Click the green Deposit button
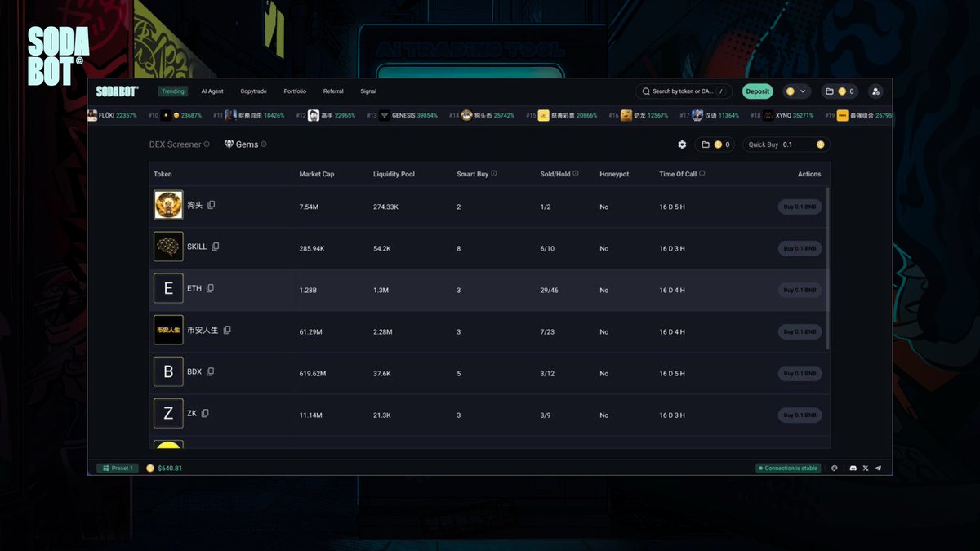 [758, 91]
